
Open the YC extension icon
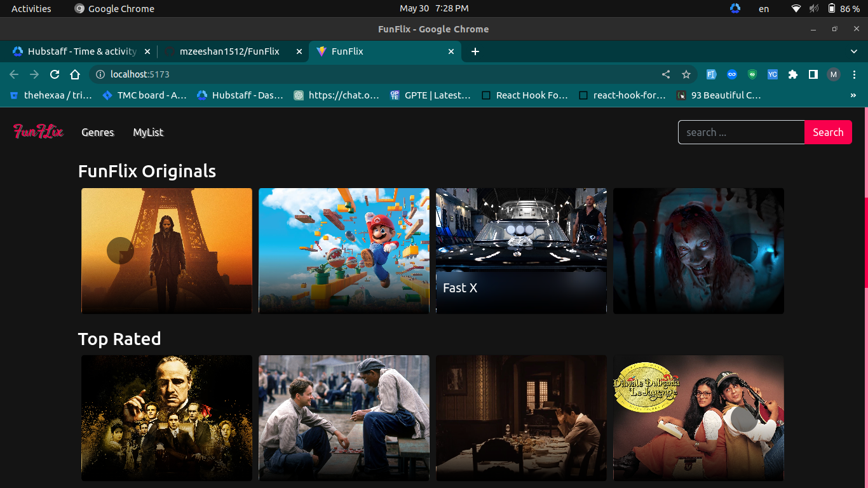(x=773, y=74)
